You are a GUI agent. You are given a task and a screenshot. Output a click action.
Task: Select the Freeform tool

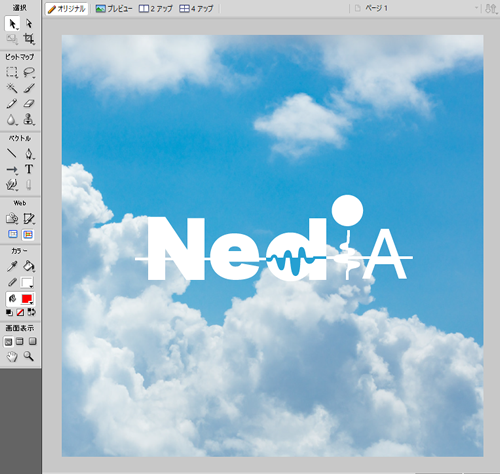click(x=12, y=185)
